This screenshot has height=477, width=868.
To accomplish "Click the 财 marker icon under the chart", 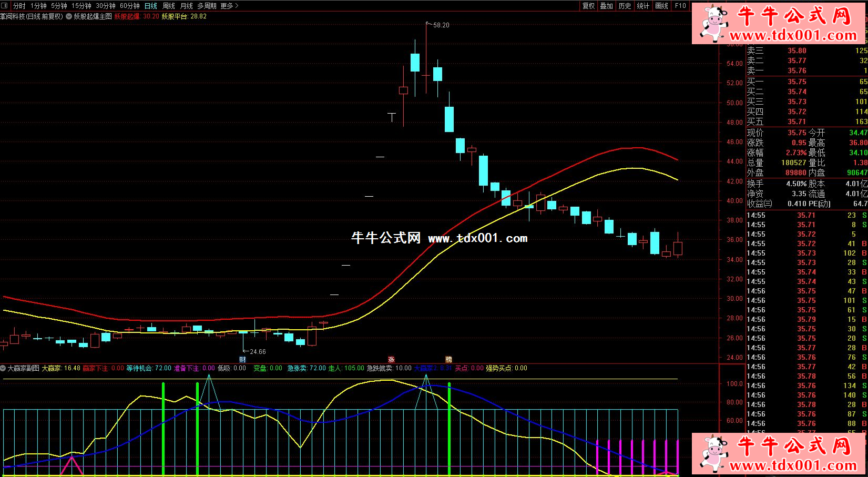I will click(x=242, y=360).
